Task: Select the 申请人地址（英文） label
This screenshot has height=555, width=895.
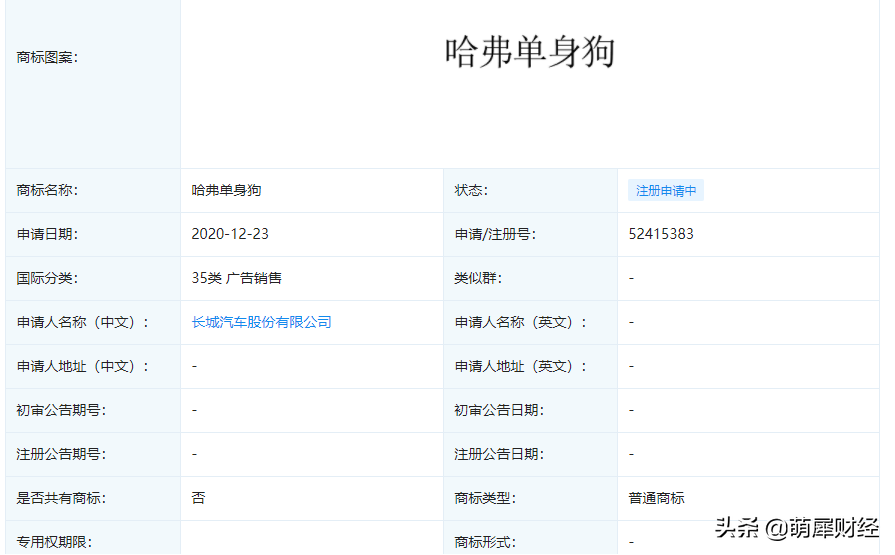Action: 521,367
